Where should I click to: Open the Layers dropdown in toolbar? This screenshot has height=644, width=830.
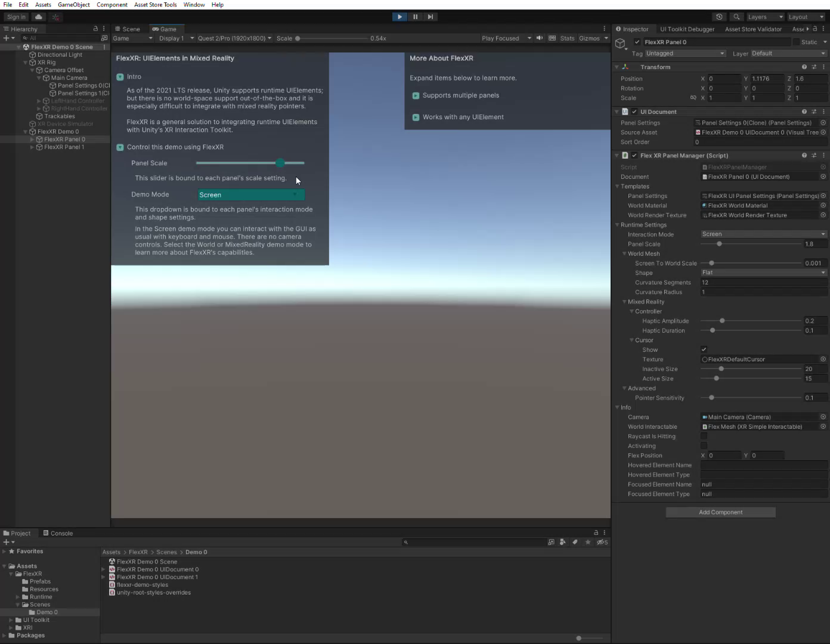click(x=765, y=17)
